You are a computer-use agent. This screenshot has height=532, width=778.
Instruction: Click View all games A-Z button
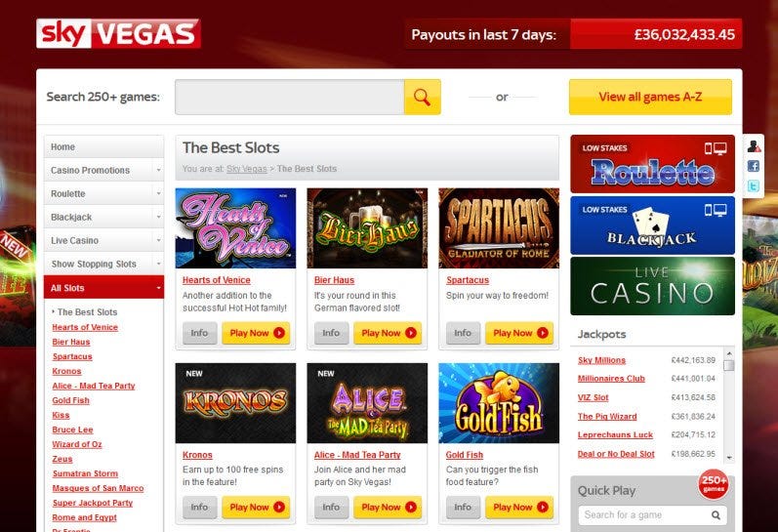click(x=650, y=97)
